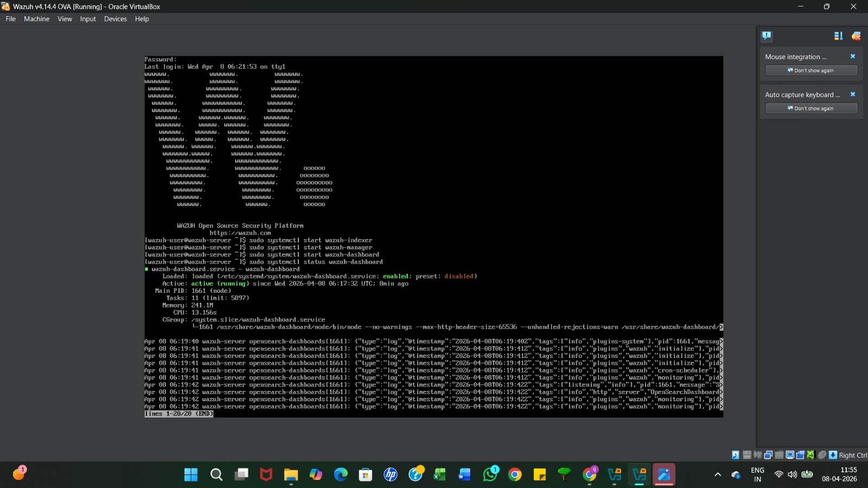Screen dimensions: 868x488
Task: Click inside the Wazuh VM terminal screen
Action: coord(433,236)
